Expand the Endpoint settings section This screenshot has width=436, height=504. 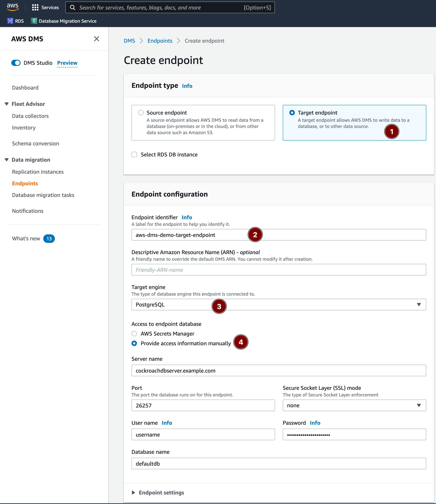[133, 493]
